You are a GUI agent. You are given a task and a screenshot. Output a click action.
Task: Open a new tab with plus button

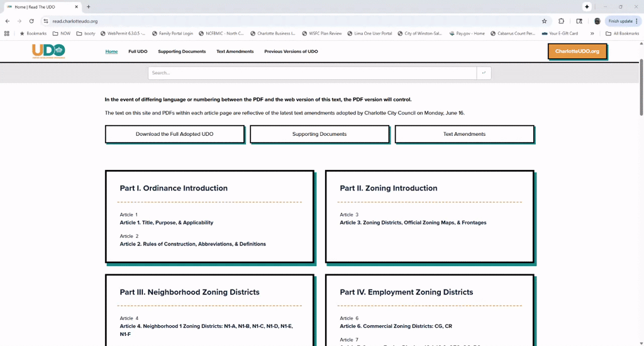click(88, 7)
